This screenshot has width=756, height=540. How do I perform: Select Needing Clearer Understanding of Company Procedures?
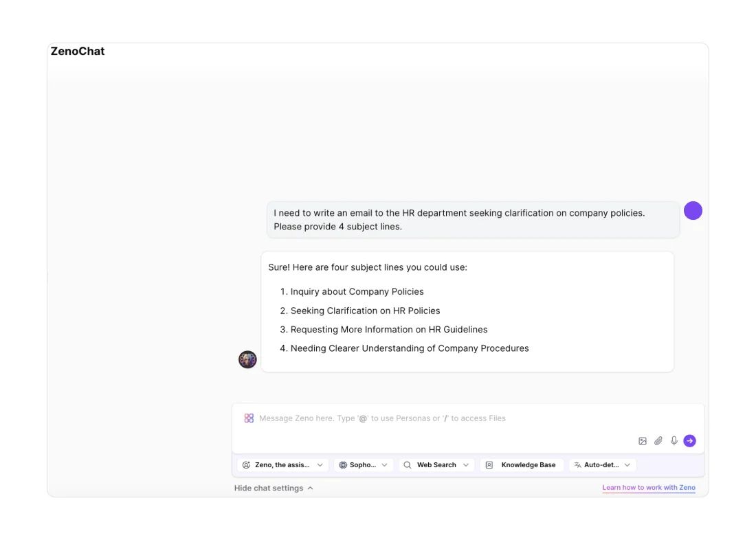pyautogui.click(x=410, y=348)
